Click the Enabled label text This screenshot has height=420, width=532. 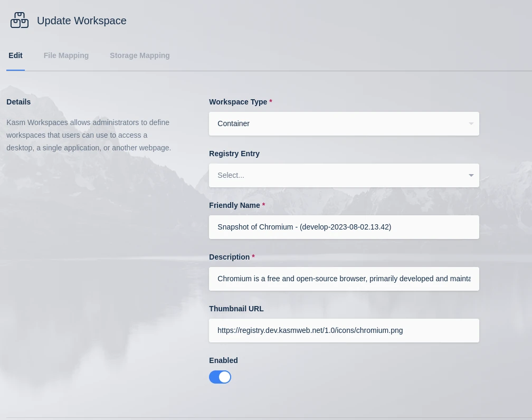click(x=223, y=360)
